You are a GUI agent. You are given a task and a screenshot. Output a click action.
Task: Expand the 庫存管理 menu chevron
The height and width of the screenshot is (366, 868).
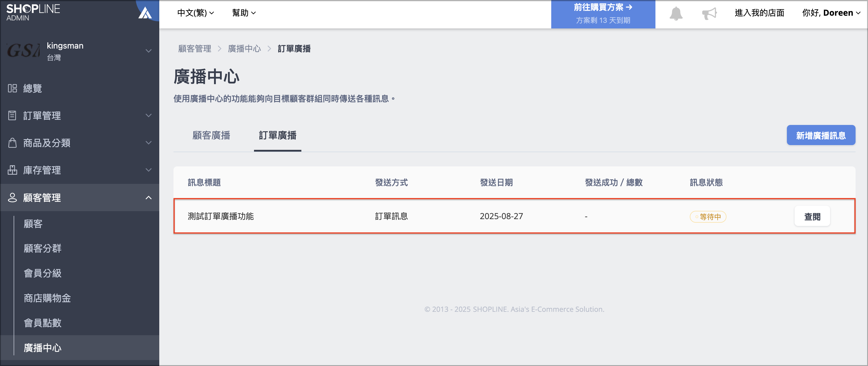148,170
